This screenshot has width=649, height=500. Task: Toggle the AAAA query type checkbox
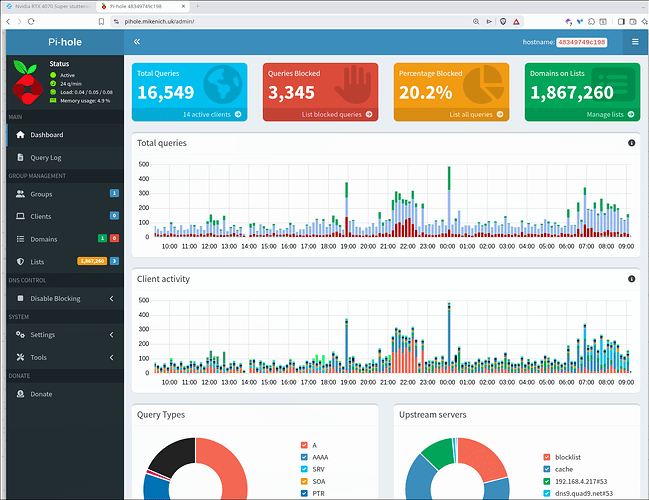[304, 457]
